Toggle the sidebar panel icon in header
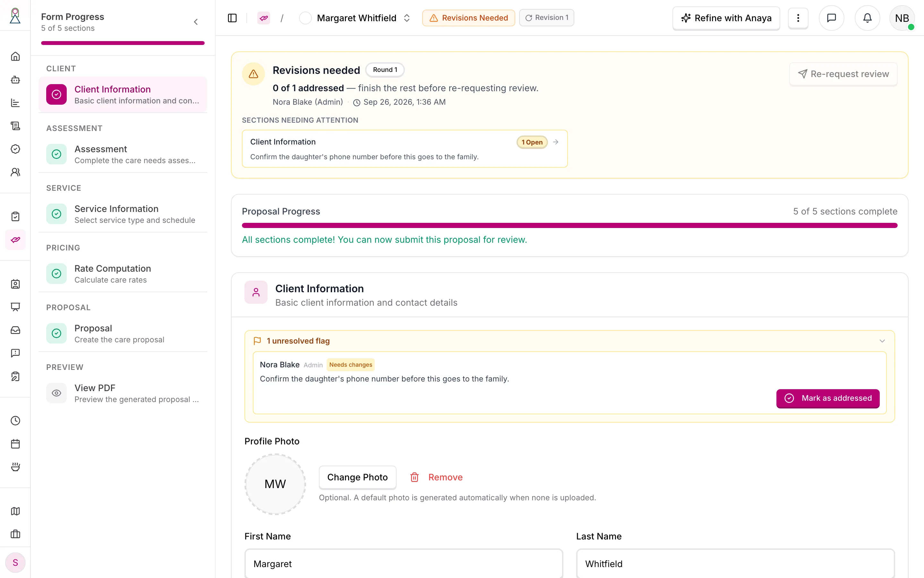The image size is (924, 578). (x=232, y=18)
